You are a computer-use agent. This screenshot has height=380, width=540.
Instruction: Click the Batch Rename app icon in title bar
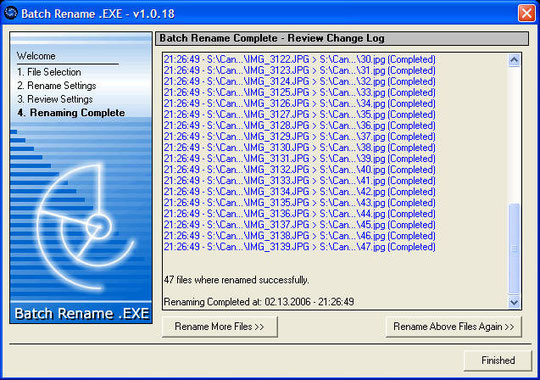click(x=11, y=13)
